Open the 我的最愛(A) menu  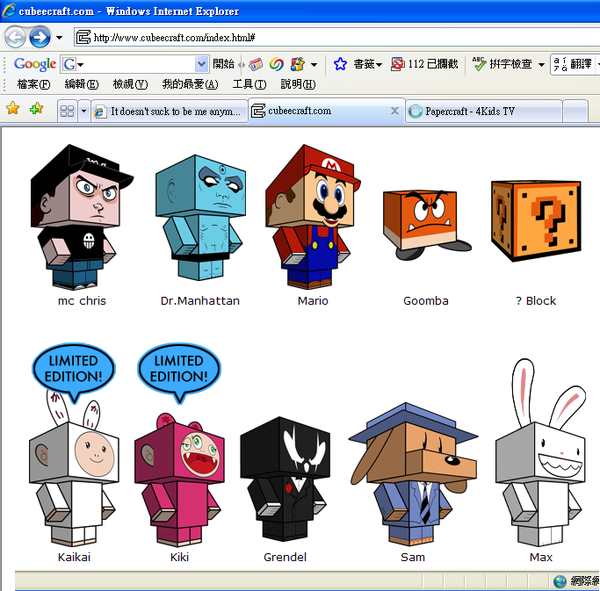point(190,84)
